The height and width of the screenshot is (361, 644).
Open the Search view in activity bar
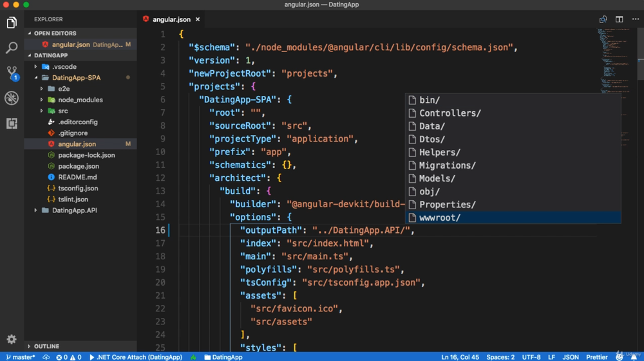point(12,48)
